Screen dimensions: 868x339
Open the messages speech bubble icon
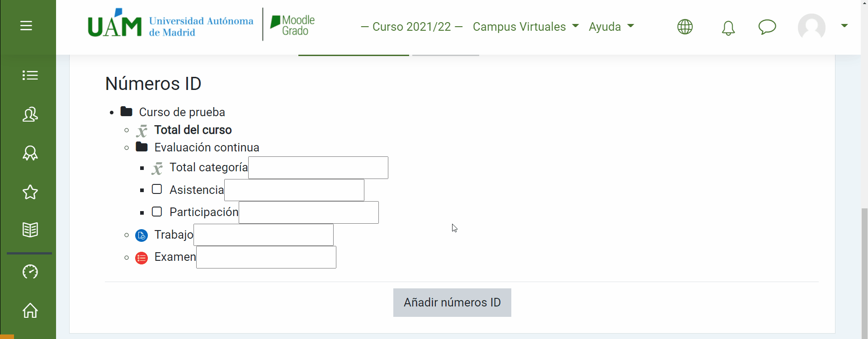(767, 27)
